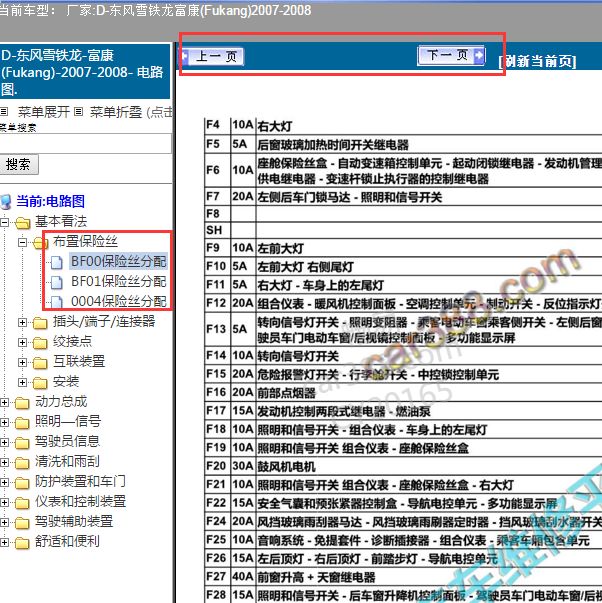
Task: Click the SH row label in fuse table
Action: [x=214, y=230]
